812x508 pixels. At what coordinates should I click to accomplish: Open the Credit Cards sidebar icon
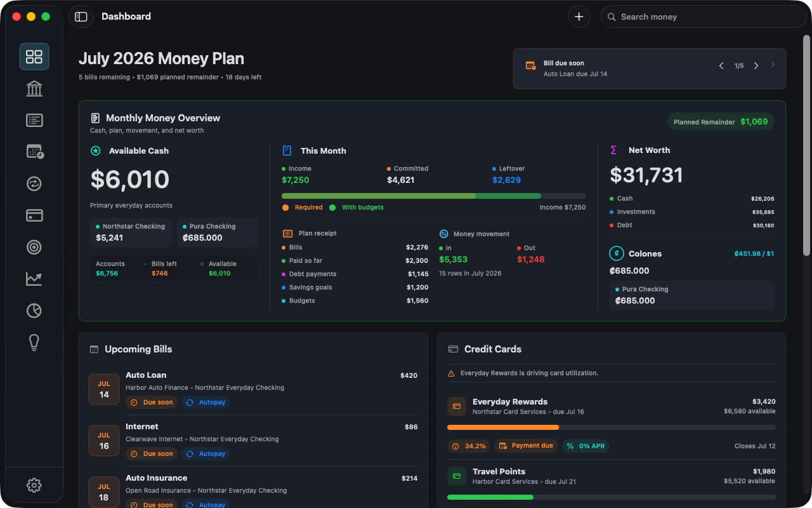(34, 215)
